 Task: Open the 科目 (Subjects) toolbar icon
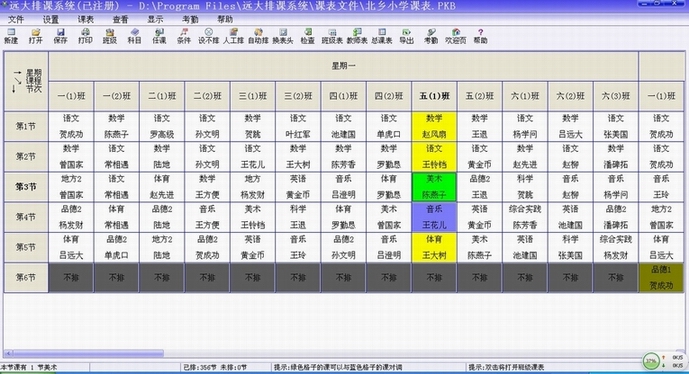(134, 36)
